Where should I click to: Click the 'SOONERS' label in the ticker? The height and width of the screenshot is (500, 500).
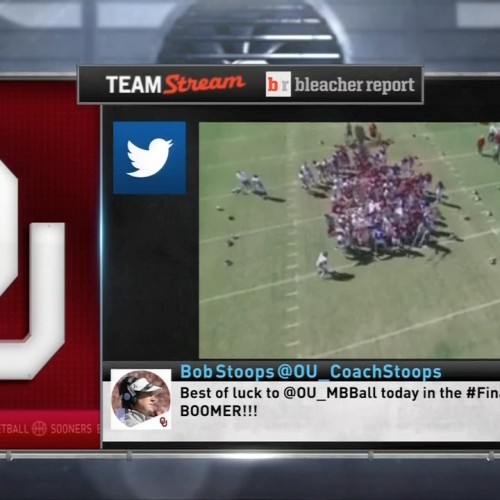pyautogui.click(x=71, y=429)
